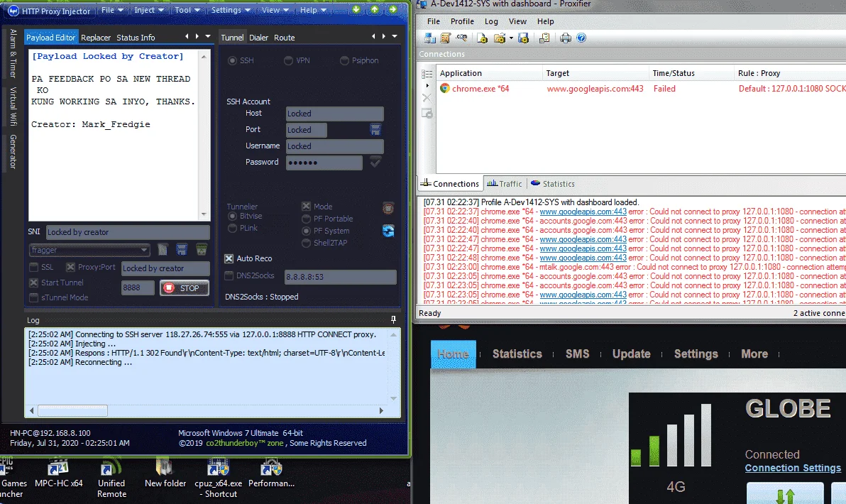This screenshot has height=504, width=846.
Task: Switch to the Status Info tab
Action: [x=136, y=37]
